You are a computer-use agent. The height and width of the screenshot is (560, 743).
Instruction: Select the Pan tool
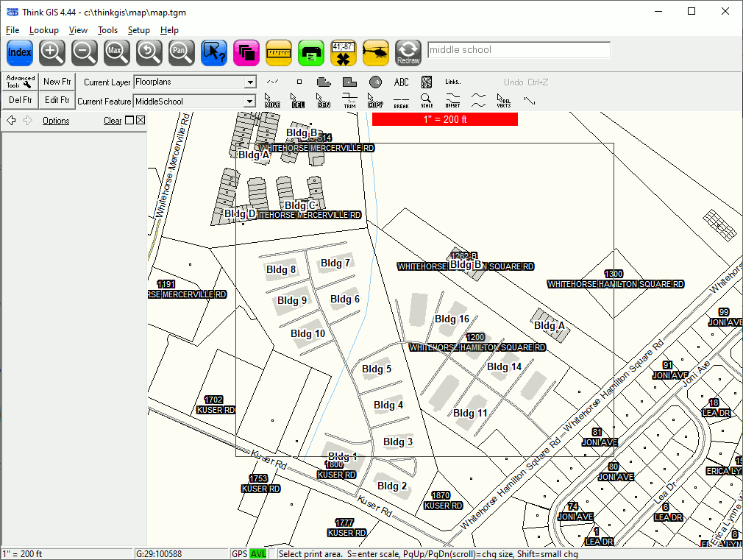pyautogui.click(x=179, y=52)
